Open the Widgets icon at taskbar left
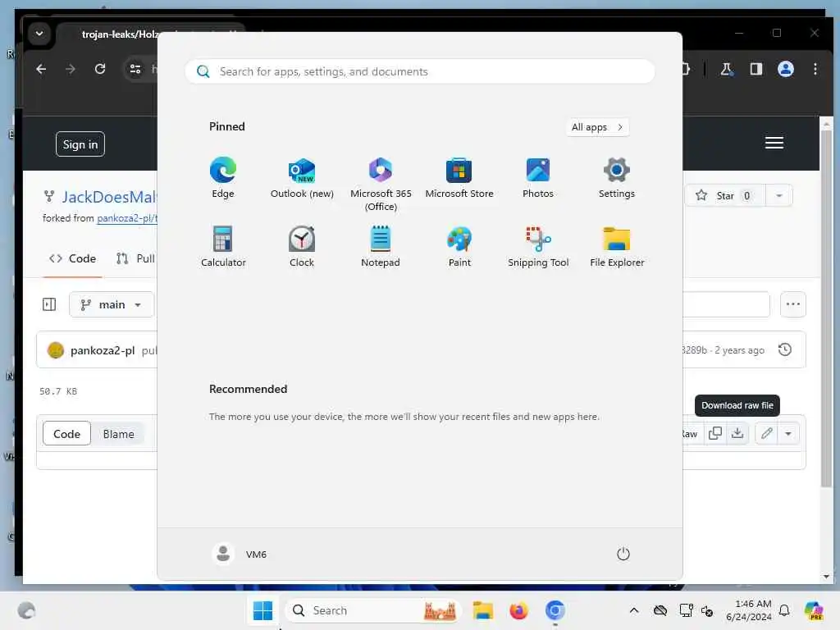This screenshot has width=840, height=630. [26, 610]
